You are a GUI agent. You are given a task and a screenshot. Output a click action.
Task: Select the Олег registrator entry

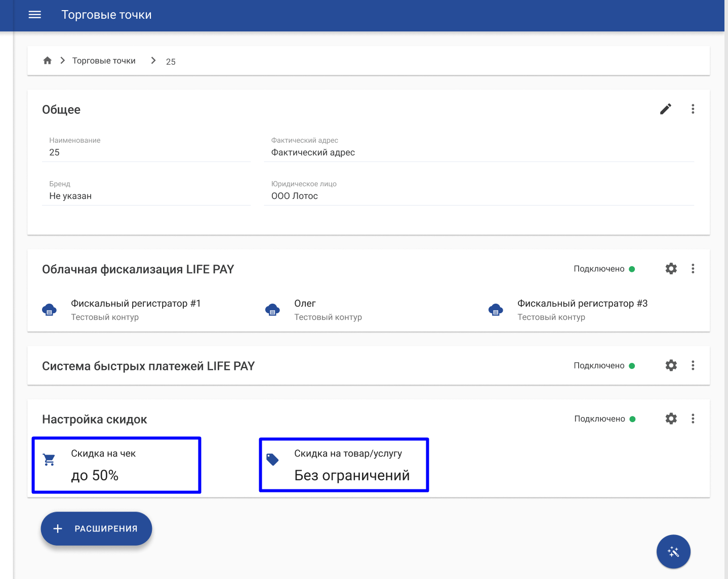pyautogui.click(x=314, y=310)
